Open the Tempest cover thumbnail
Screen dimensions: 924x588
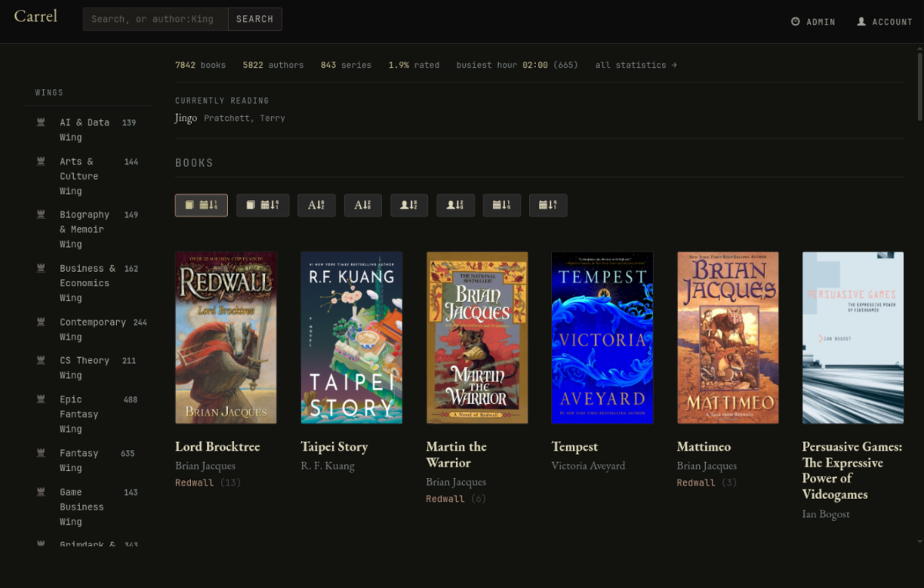pyautogui.click(x=602, y=338)
